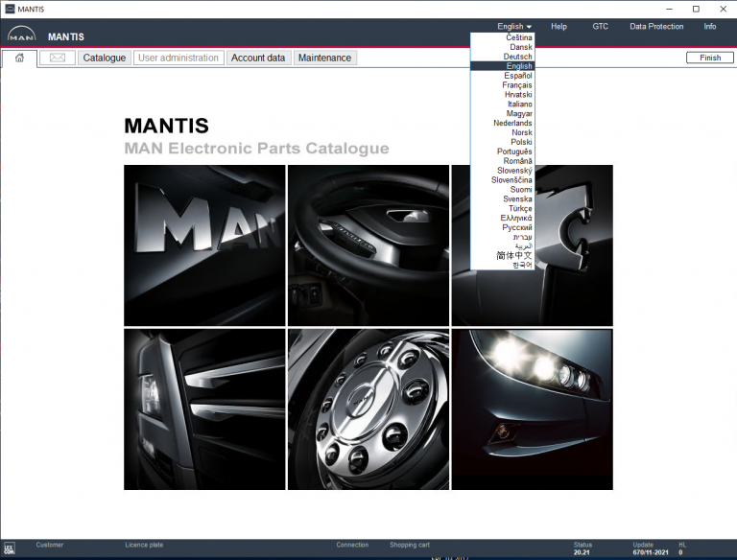Screen dimensions: 737x560
Task: Click the Connection status label
Action: (352, 545)
